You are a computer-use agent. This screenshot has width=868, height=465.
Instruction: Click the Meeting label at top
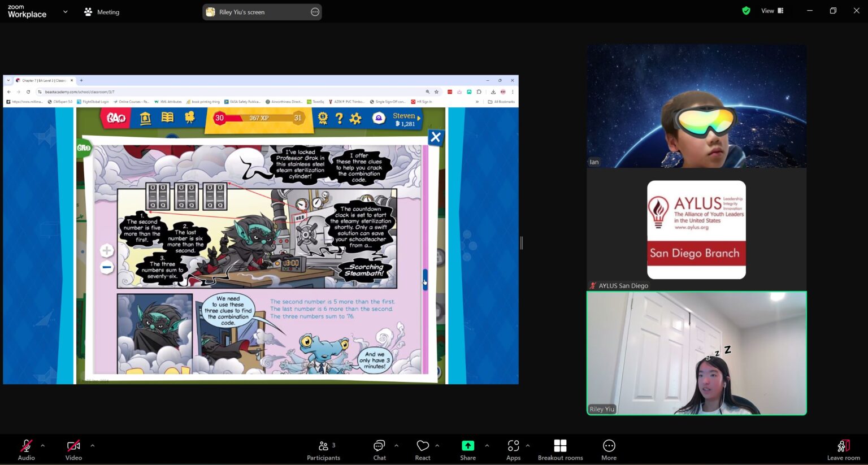102,12
